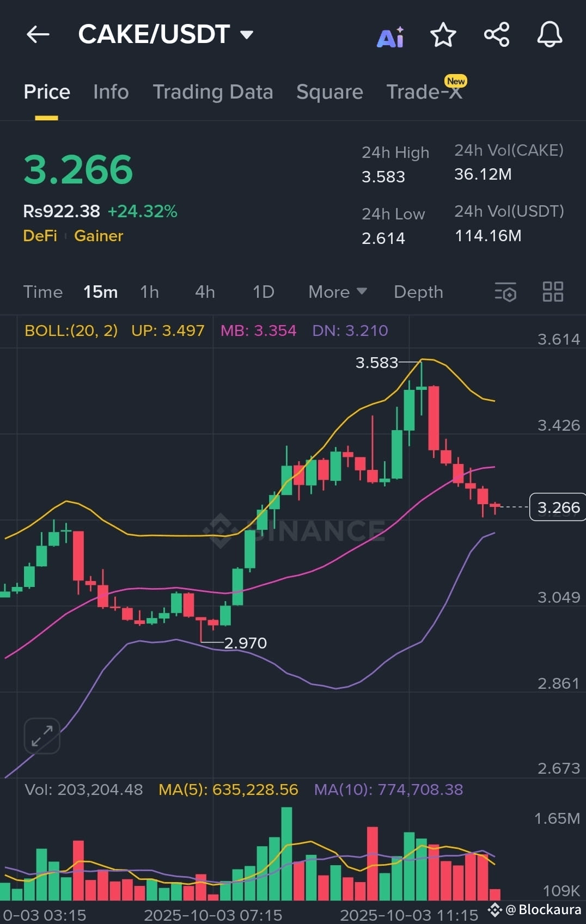Tap the MA(10): 774,708.38 volume value
Viewport: 586px width, 924px height.
click(388, 790)
